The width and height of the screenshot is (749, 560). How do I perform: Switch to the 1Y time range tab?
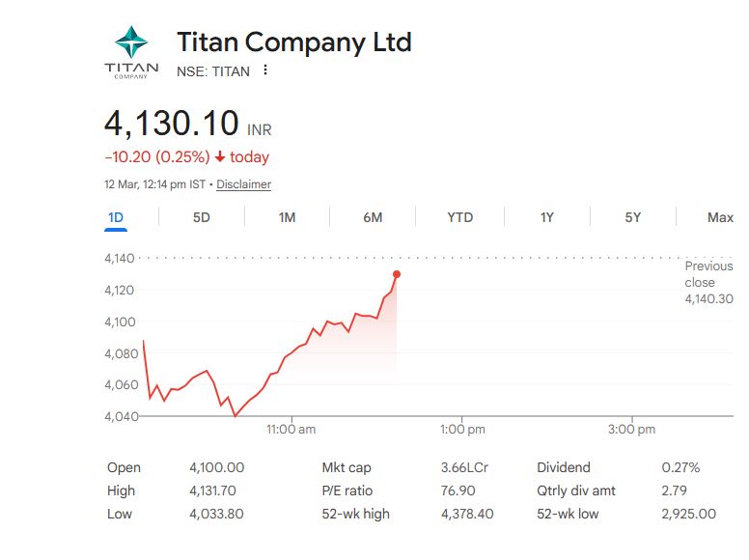546,217
